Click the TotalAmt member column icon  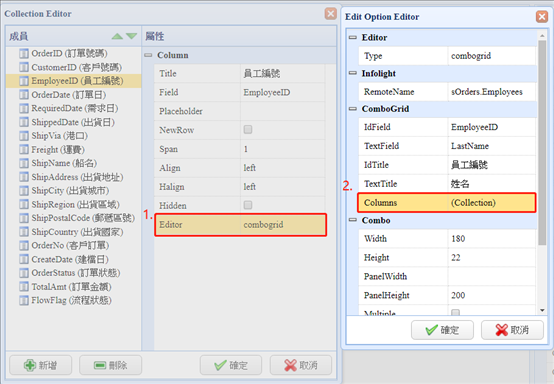click(x=24, y=287)
